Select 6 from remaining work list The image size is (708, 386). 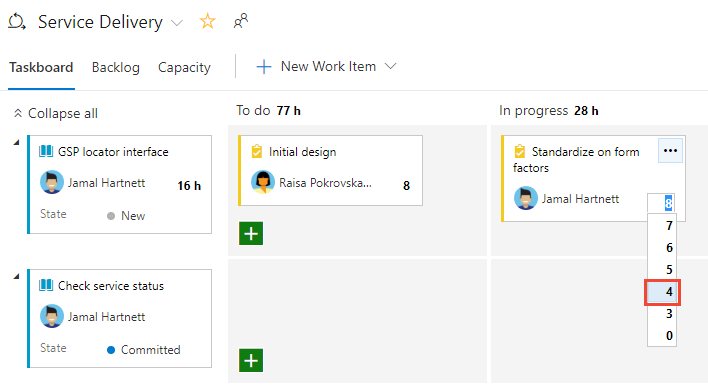662,247
